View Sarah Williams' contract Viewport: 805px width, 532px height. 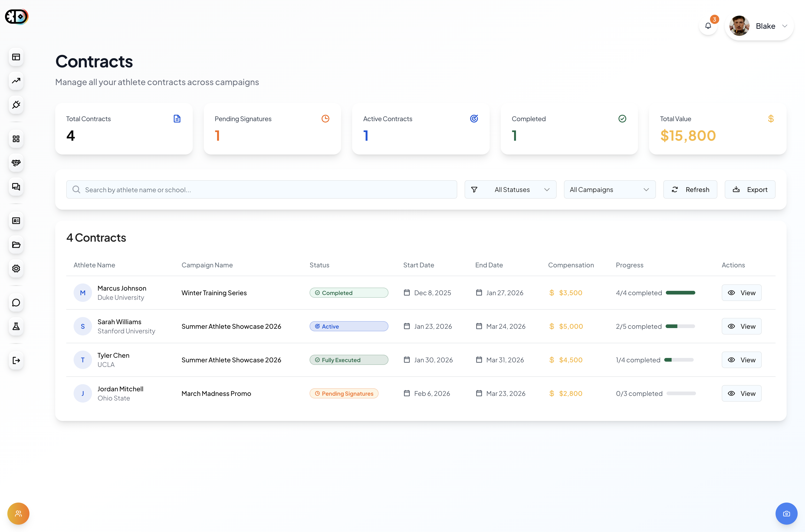[742, 326]
